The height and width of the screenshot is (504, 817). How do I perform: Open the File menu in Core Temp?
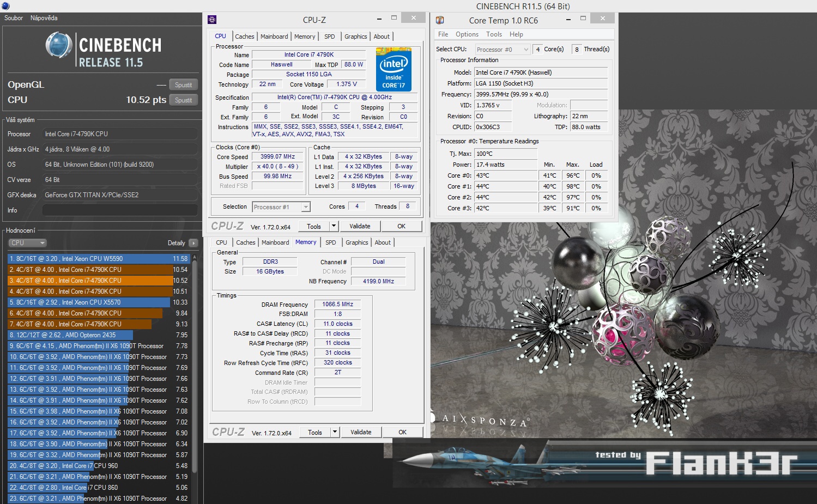443,34
